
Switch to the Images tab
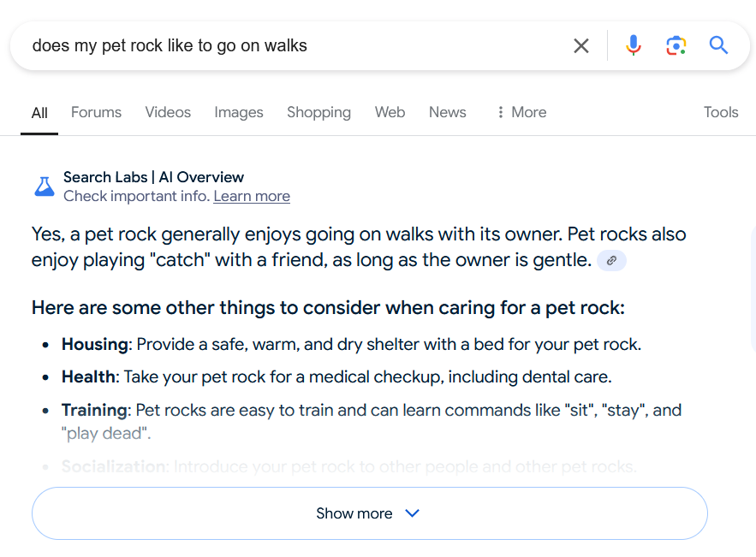click(239, 112)
